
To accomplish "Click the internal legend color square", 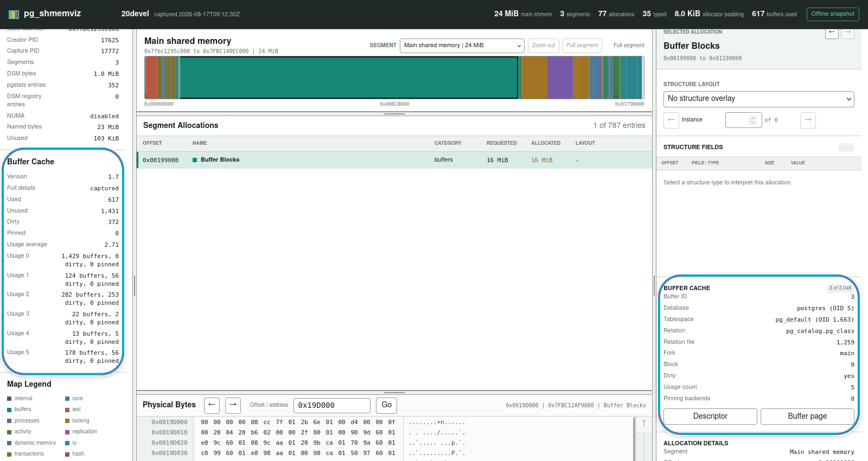I will 9,399.
